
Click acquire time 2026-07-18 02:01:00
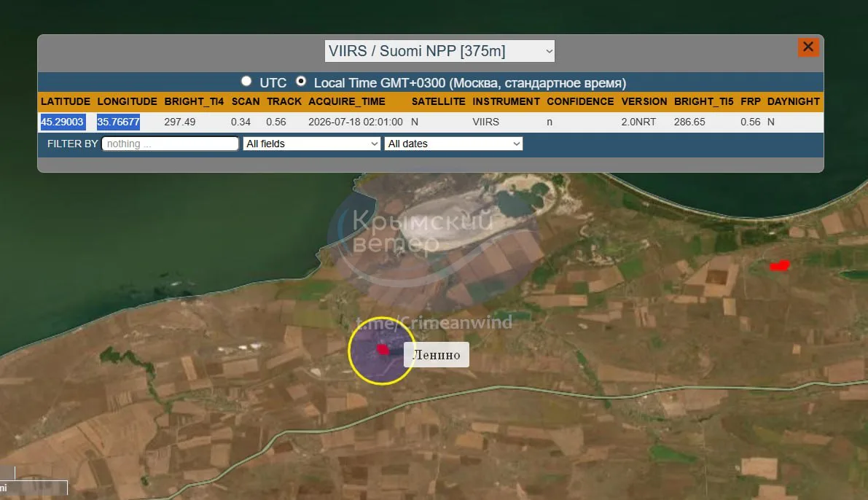pyautogui.click(x=356, y=122)
